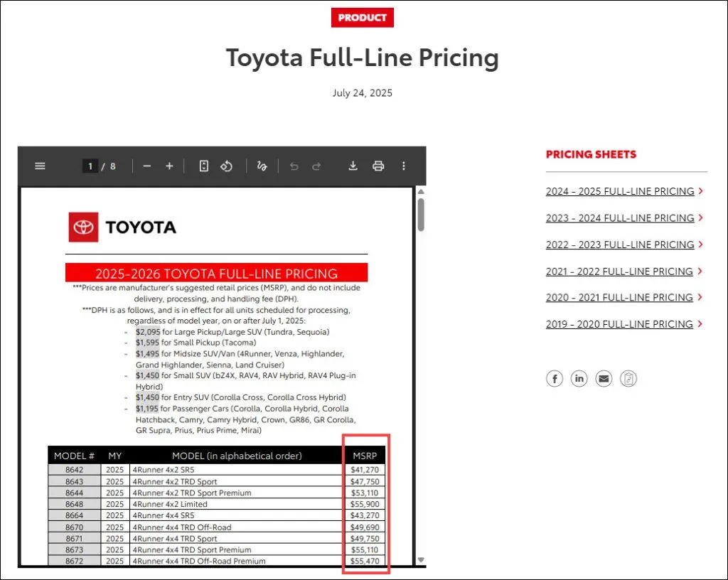
Task: Click the MODEL # column header
Action: pyautogui.click(x=74, y=456)
